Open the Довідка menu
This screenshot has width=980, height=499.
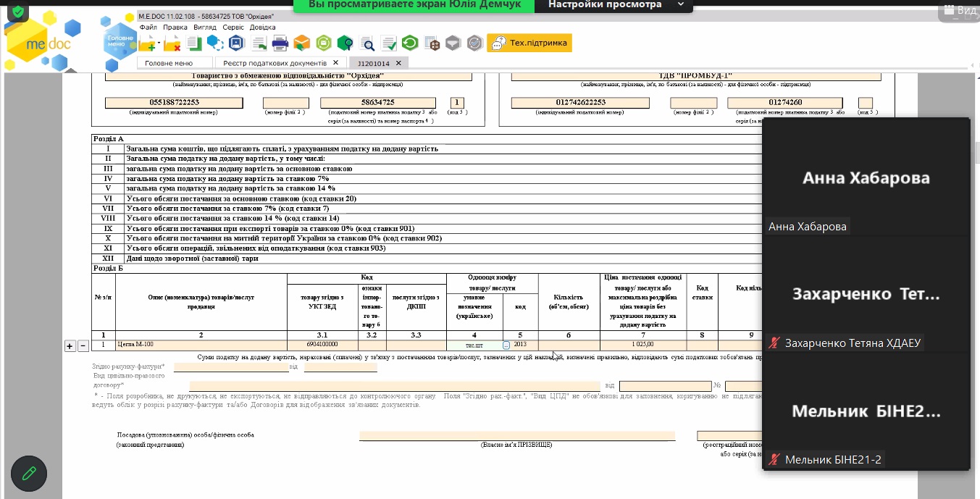(x=262, y=27)
